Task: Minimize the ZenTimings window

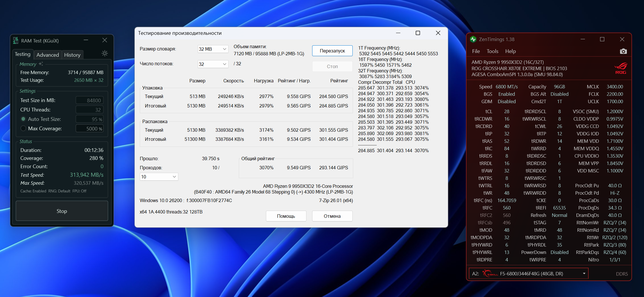Action: [x=583, y=39]
